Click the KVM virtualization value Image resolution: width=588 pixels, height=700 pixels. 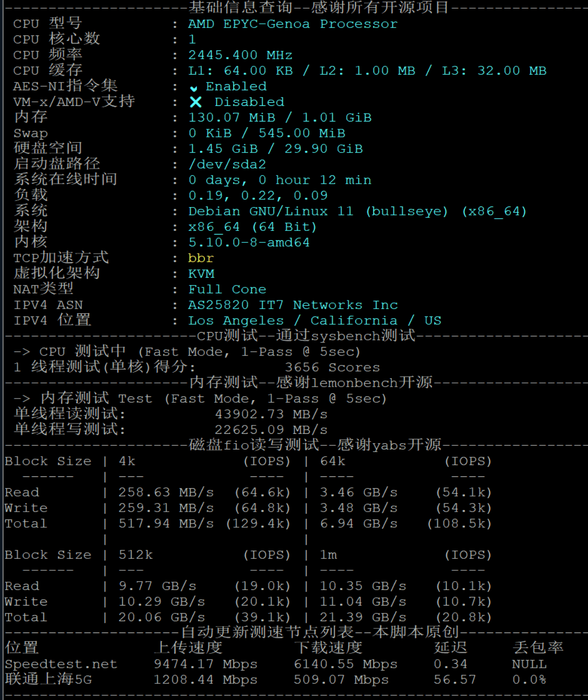(201, 274)
